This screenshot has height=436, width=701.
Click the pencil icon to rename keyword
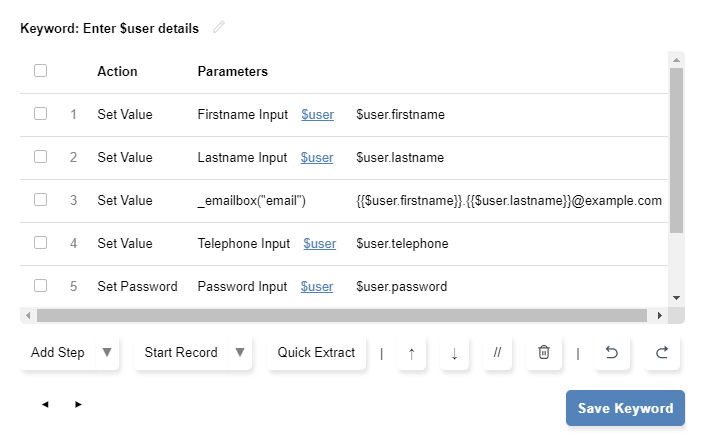219,27
